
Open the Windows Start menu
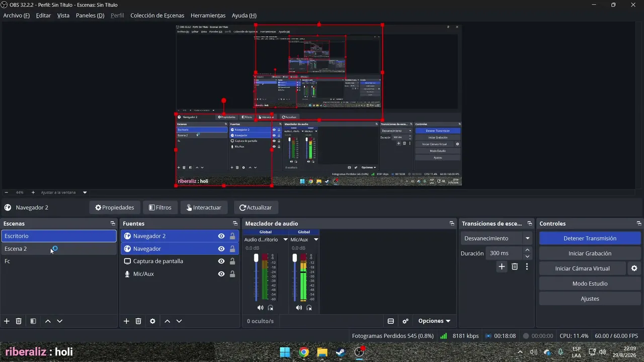(x=285, y=352)
